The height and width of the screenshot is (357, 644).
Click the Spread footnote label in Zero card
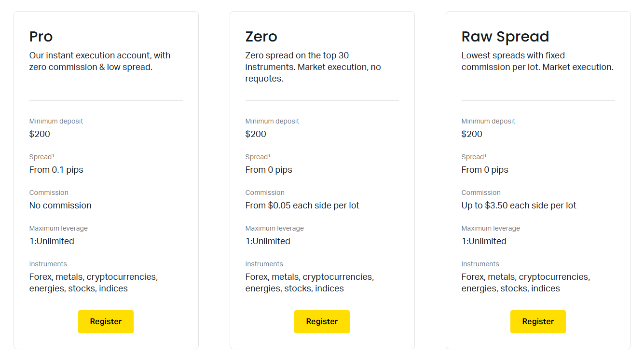pyautogui.click(x=258, y=157)
